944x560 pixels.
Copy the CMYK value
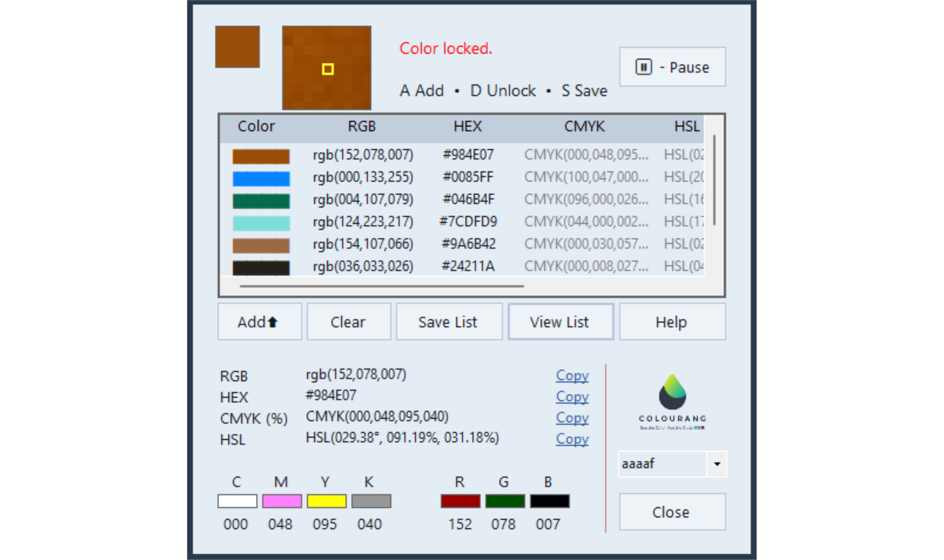[x=572, y=418]
